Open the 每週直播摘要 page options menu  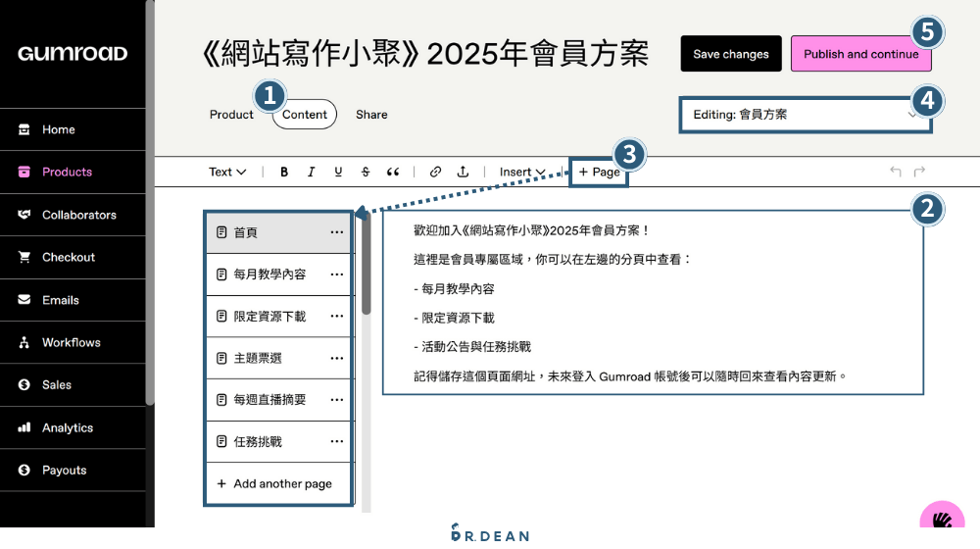point(337,400)
